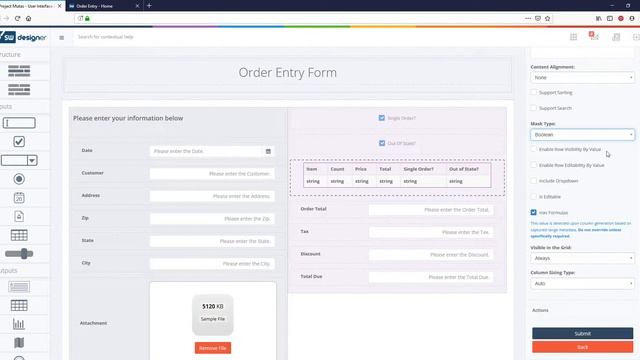This screenshot has width=640, height=360.
Task: Enable Support Search option
Action: (533, 108)
